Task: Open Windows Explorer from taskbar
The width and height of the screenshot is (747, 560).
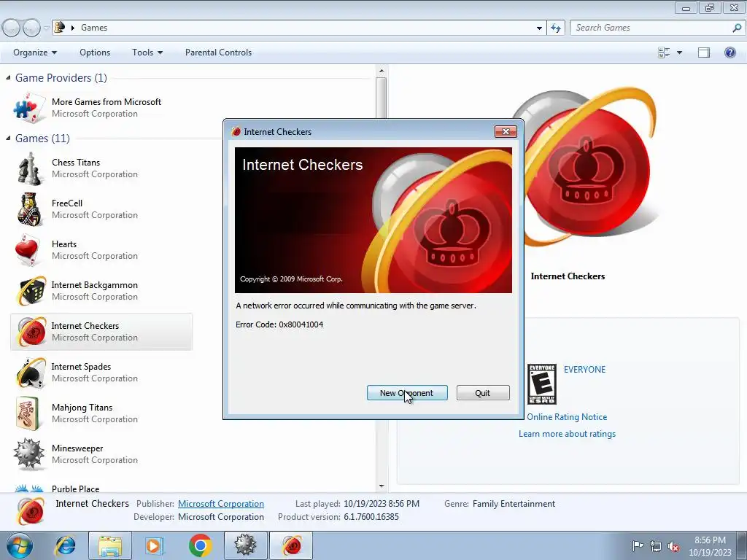Action: (110, 545)
